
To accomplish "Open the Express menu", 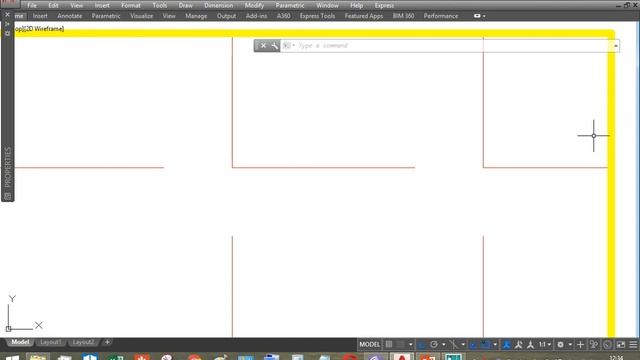I will coord(384,5).
